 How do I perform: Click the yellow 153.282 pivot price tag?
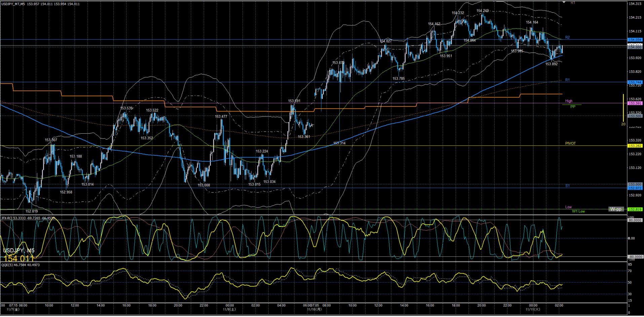point(635,146)
